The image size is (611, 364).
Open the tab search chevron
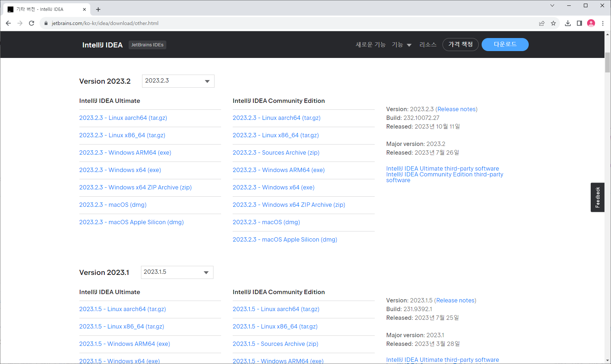[552, 5]
